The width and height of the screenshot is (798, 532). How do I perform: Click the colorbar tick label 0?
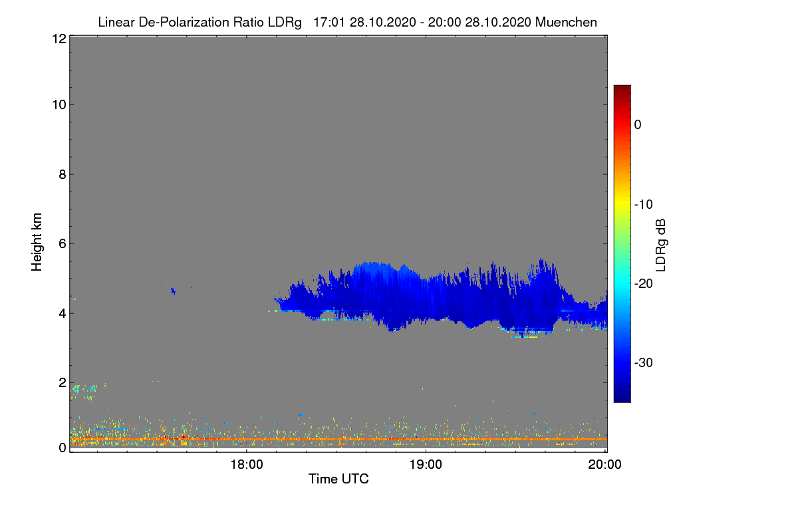click(638, 124)
